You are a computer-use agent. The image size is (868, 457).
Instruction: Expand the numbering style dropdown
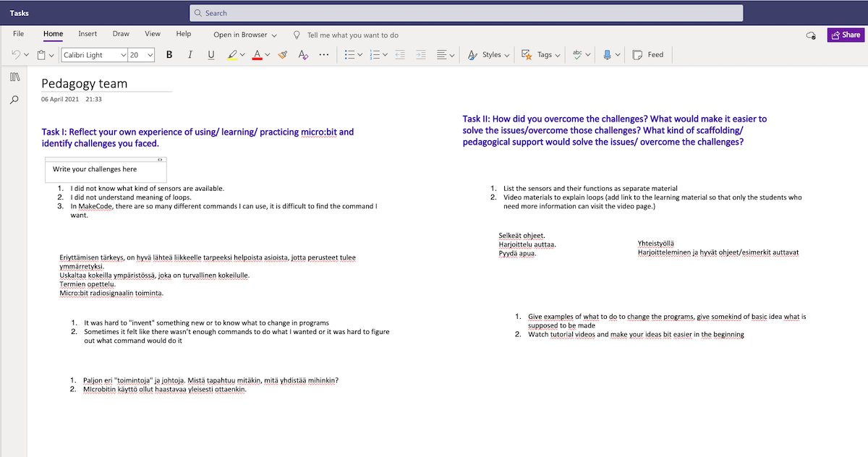coord(385,55)
